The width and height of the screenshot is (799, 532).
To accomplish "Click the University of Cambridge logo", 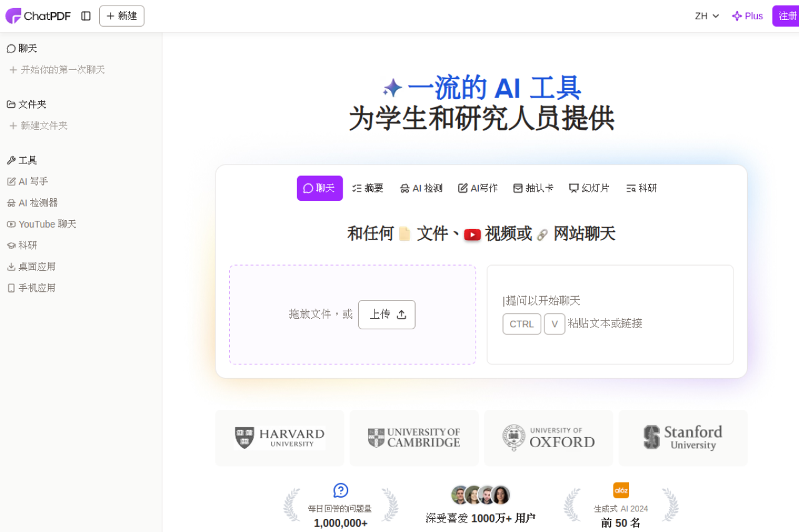I will [414, 438].
